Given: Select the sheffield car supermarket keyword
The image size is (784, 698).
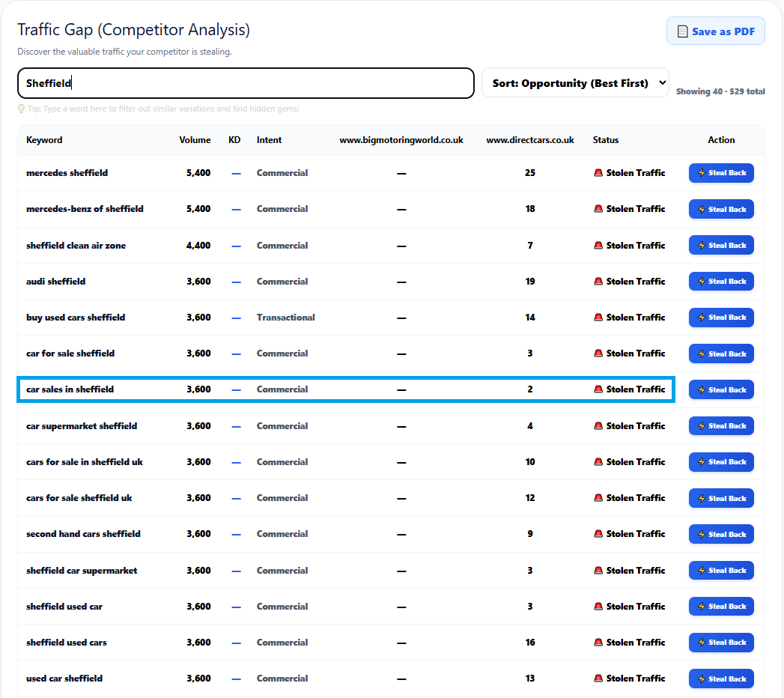Looking at the screenshot, I should (82, 571).
